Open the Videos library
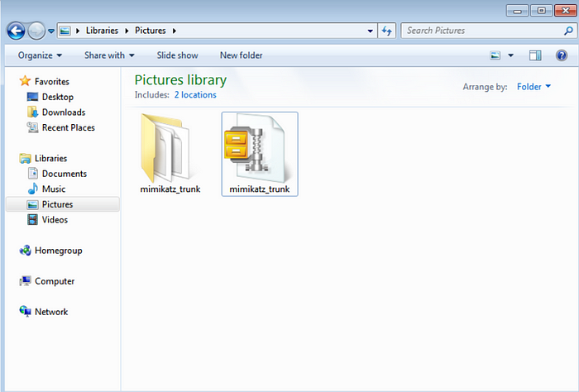Image resolution: width=579 pixels, height=392 pixels. tap(55, 220)
